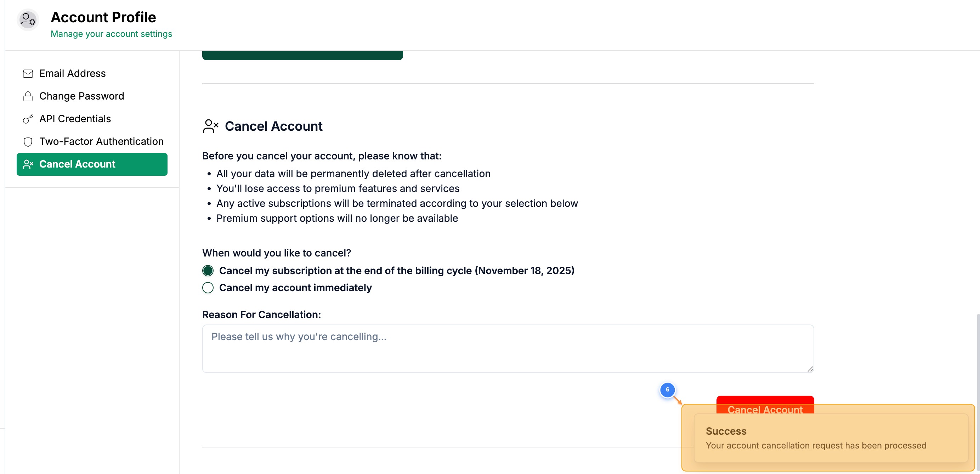Image resolution: width=980 pixels, height=474 pixels.
Task: Click the person-x icon in the Cancel Account sidebar item
Action: (x=27, y=164)
